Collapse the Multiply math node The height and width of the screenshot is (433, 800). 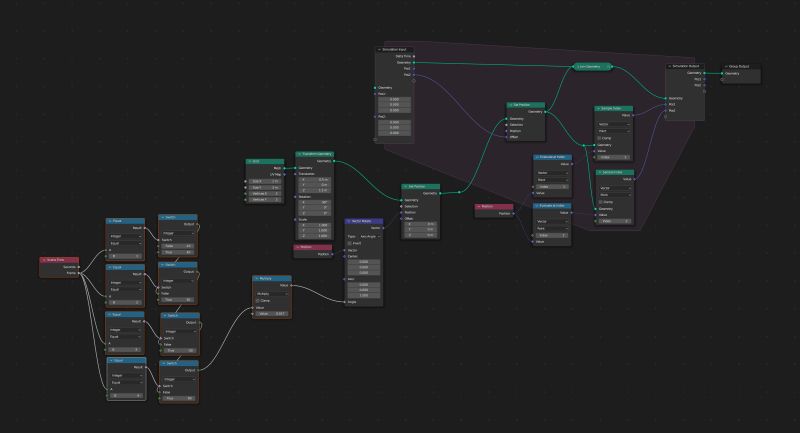point(257,278)
